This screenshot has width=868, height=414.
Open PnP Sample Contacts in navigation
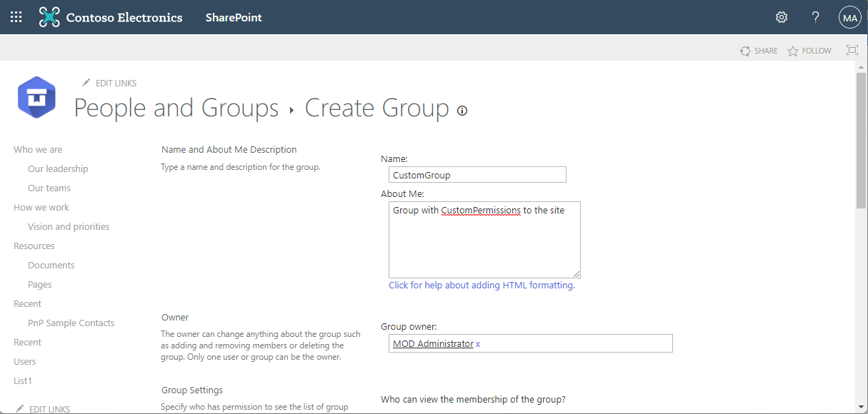[71, 323]
